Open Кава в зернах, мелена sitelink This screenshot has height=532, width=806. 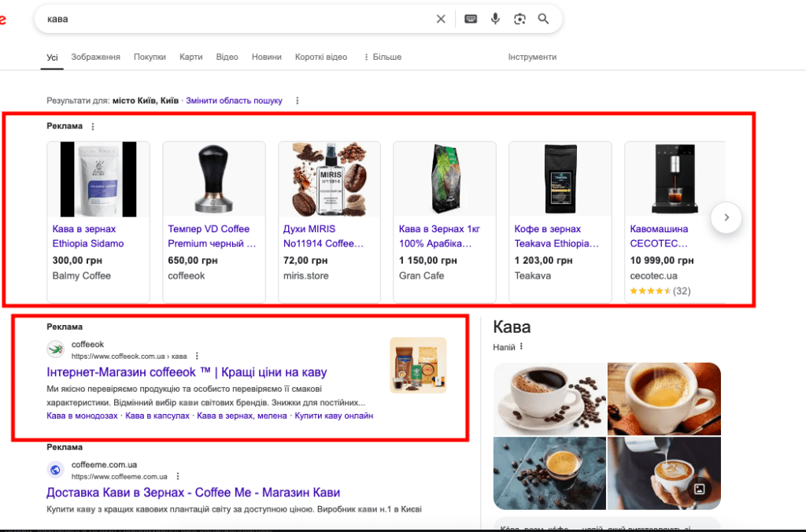[242, 416]
